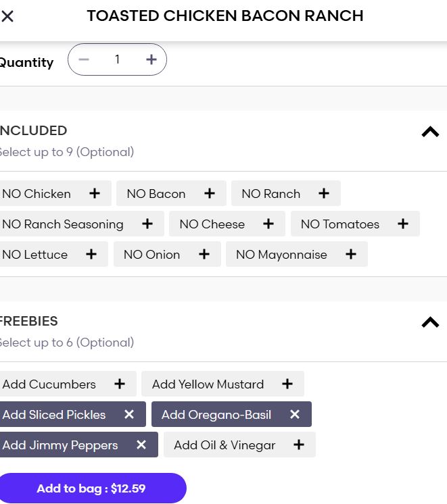Close the Toasted Chicken Bacon Ranch dialog

[x=7, y=16]
